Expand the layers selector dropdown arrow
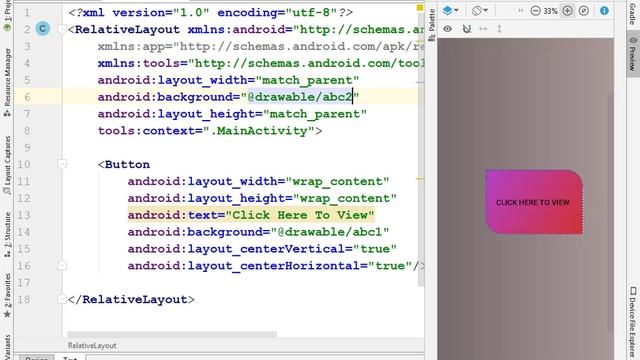 (456, 11)
